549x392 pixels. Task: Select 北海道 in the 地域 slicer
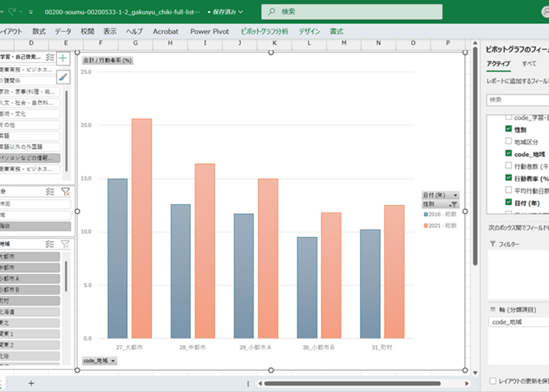(x=30, y=312)
